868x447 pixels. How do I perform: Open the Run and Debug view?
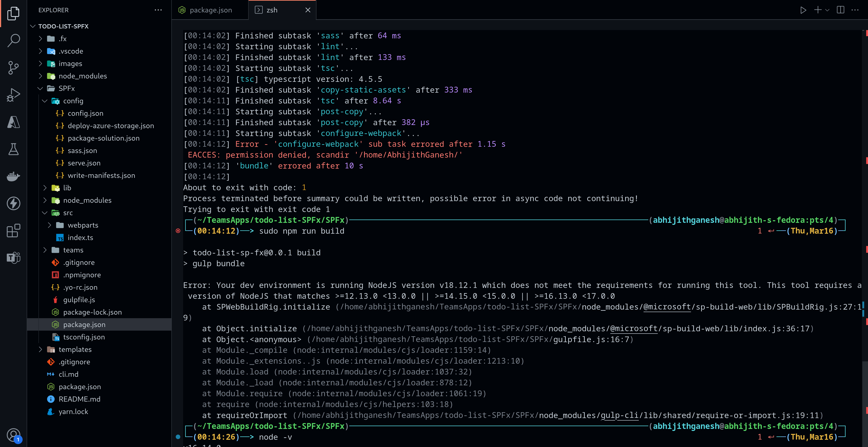tap(14, 95)
